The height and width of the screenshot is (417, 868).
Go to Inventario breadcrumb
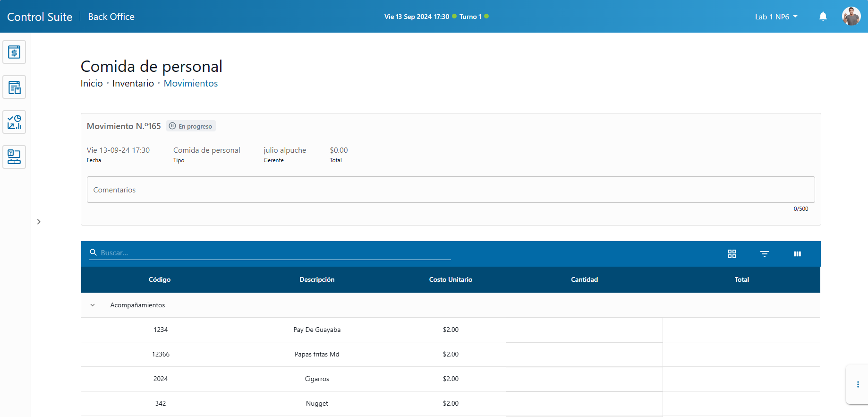click(x=133, y=83)
